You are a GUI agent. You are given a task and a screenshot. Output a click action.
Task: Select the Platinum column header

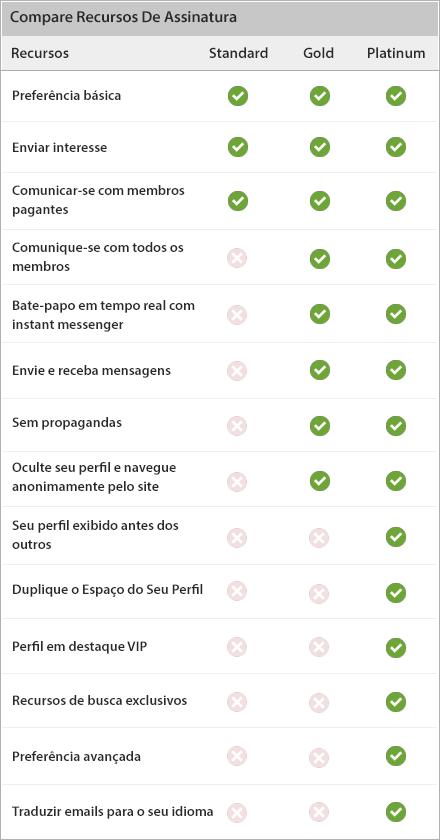pyautogui.click(x=396, y=53)
